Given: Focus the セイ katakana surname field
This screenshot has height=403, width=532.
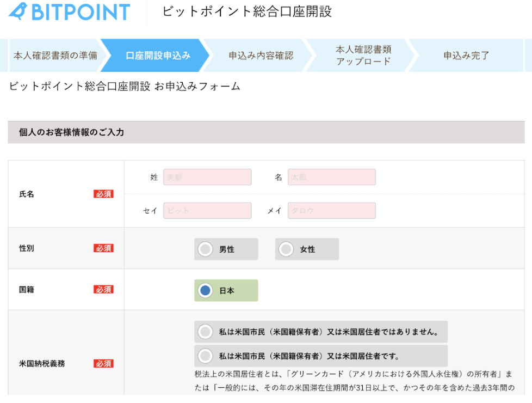Looking at the screenshot, I should click(207, 211).
